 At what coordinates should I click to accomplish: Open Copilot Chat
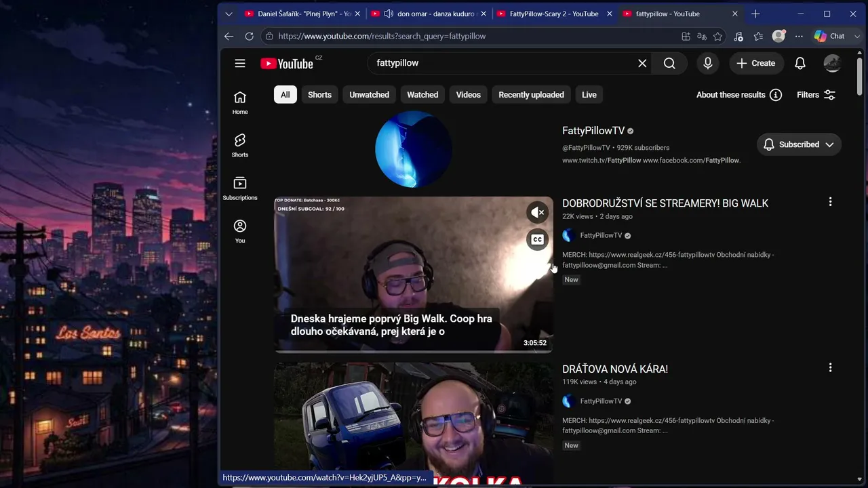829,36
